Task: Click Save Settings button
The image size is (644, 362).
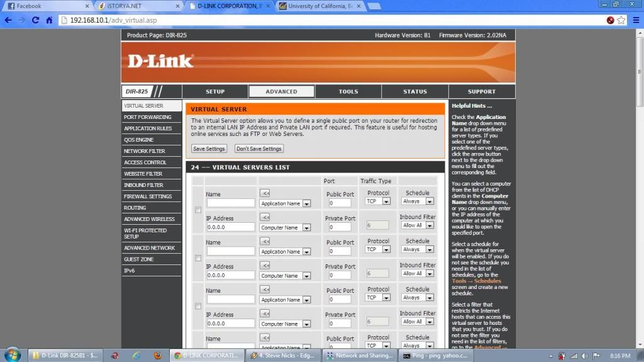Action: pyautogui.click(x=209, y=149)
